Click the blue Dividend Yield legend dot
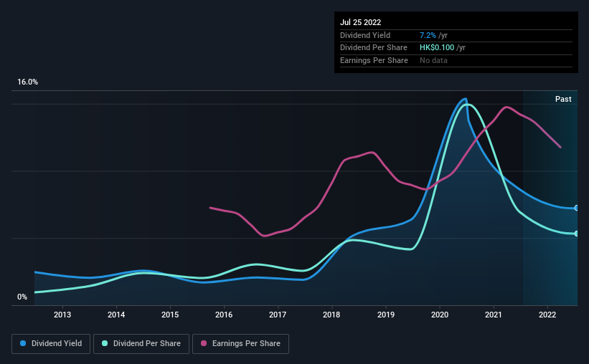 coord(23,343)
